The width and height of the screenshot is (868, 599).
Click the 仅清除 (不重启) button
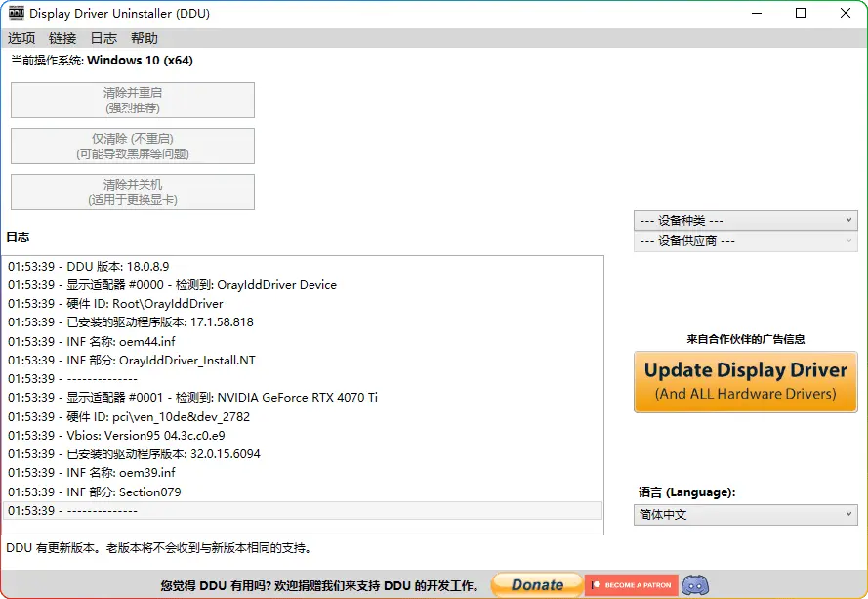pos(133,146)
